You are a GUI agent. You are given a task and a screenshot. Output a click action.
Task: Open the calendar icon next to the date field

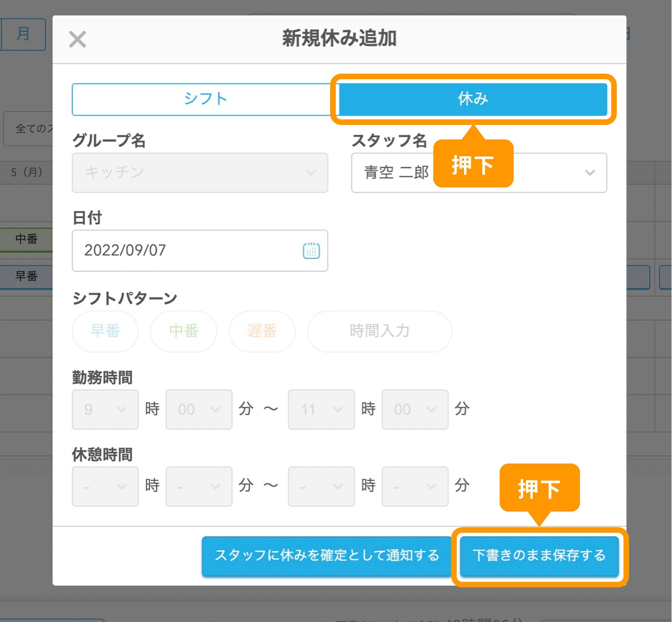click(311, 250)
